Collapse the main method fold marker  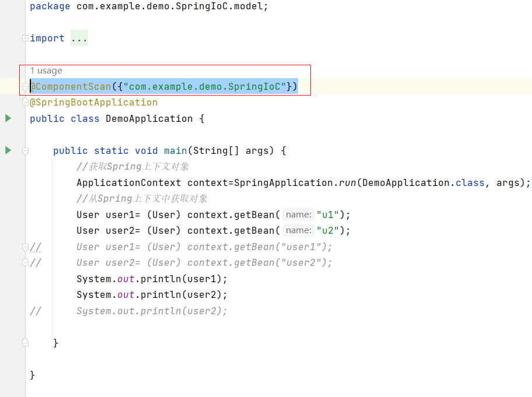click(x=25, y=151)
